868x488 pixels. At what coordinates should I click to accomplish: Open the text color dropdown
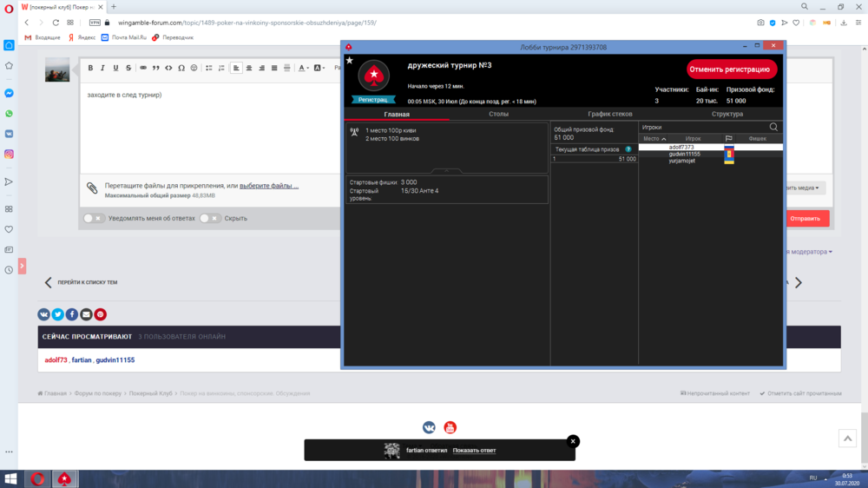coord(304,68)
